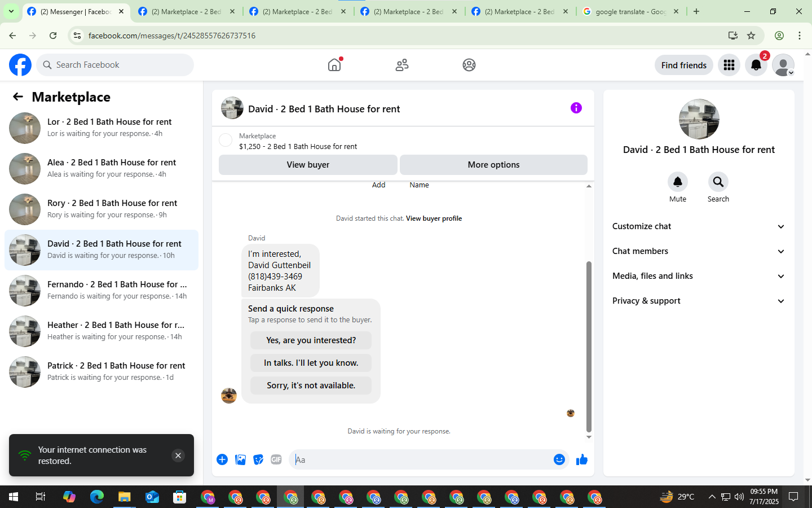Open the More options menu
Viewport: 812px width, 508px height.
[493, 165]
